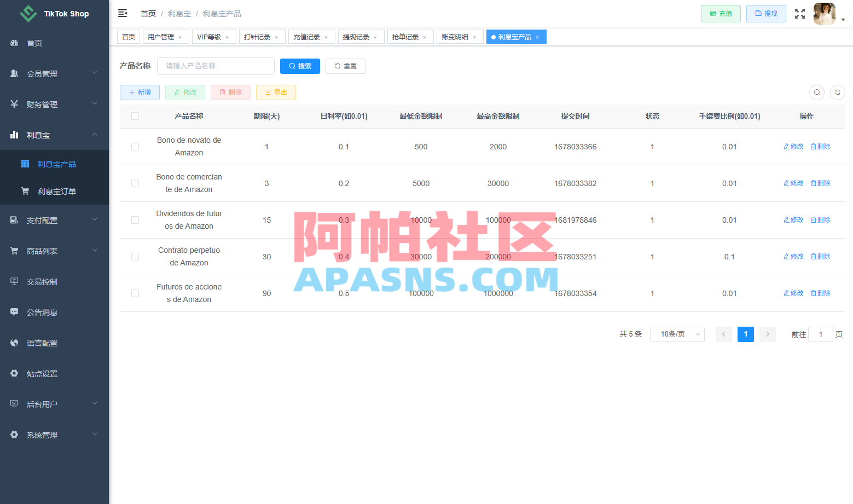
Task: Edit the Contrato perpetuo de Amazon row
Action: [x=793, y=257]
